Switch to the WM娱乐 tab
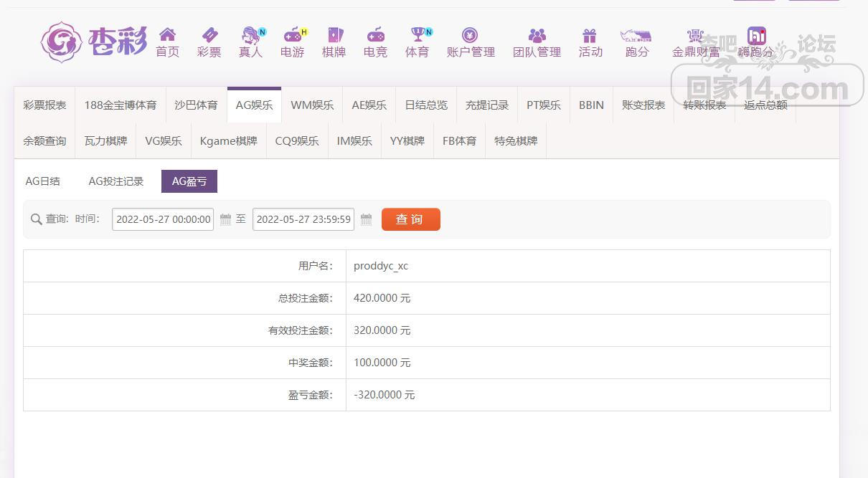The height and width of the screenshot is (478, 868). [x=312, y=105]
